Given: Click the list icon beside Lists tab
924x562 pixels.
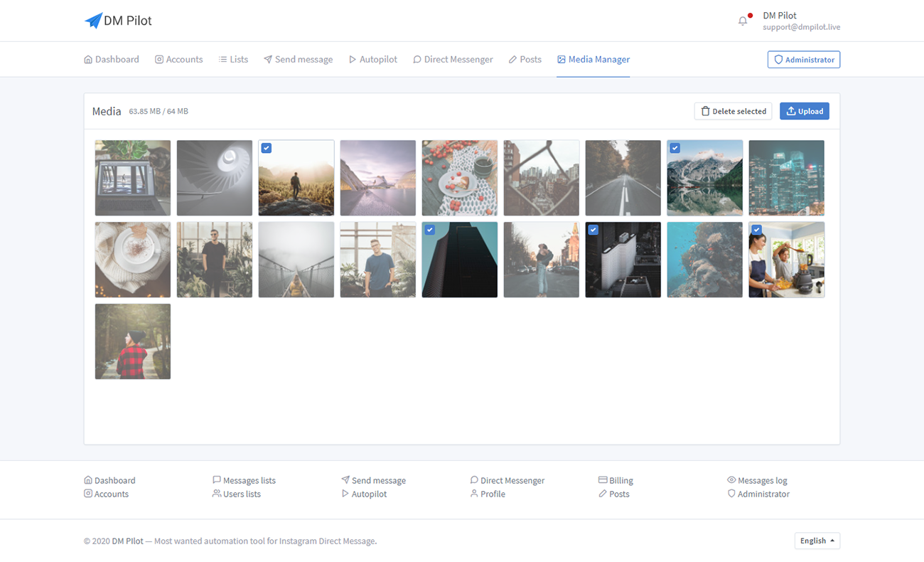Looking at the screenshot, I should [222, 60].
